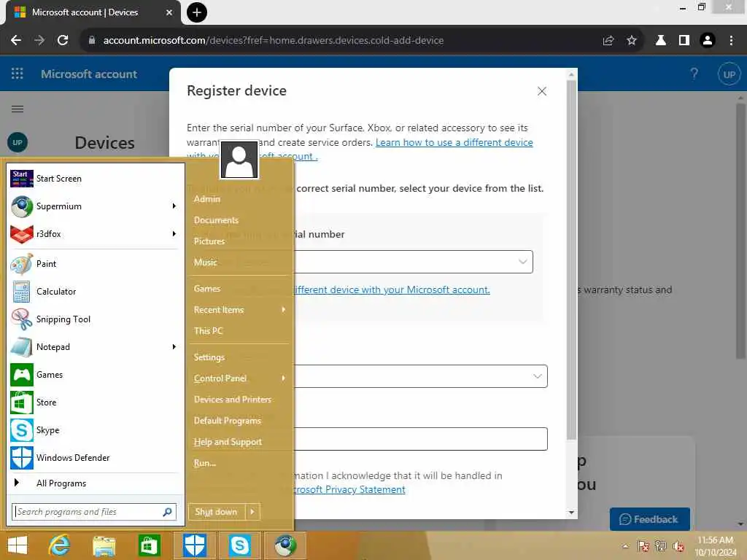Open Games app in start menu list
This screenshot has width=747, height=560.
94,375
